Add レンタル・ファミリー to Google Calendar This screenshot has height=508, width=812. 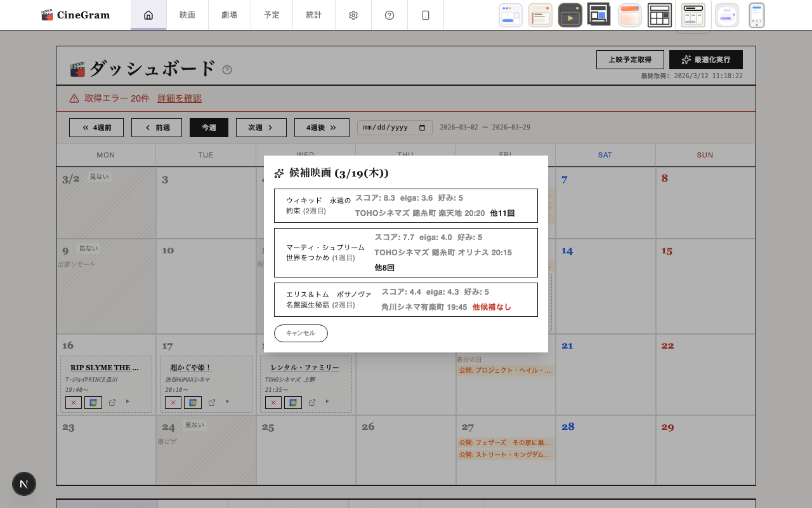coord(293,402)
